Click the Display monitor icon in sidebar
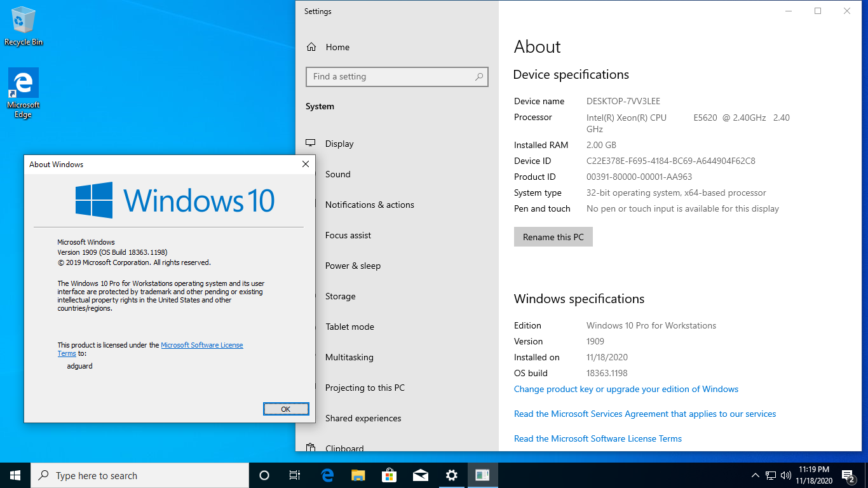This screenshot has height=488, width=868. tap(311, 144)
